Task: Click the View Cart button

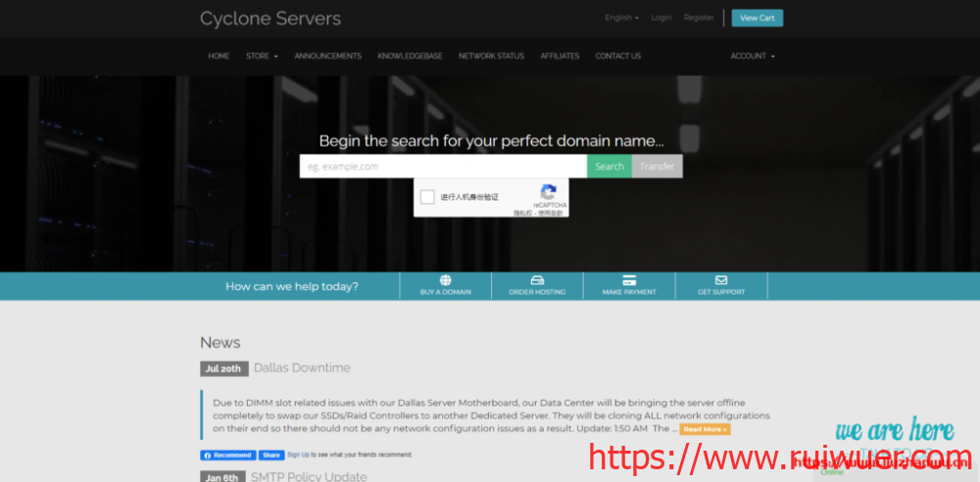Action: click(x=757, y=18)
